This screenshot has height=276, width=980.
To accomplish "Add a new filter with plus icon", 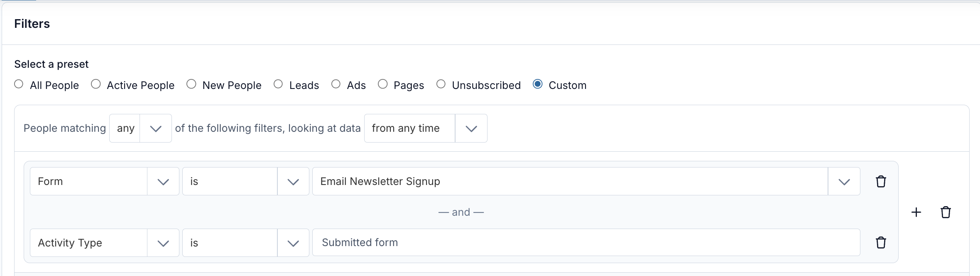I will pyautogui.click(x=916, y=212).
